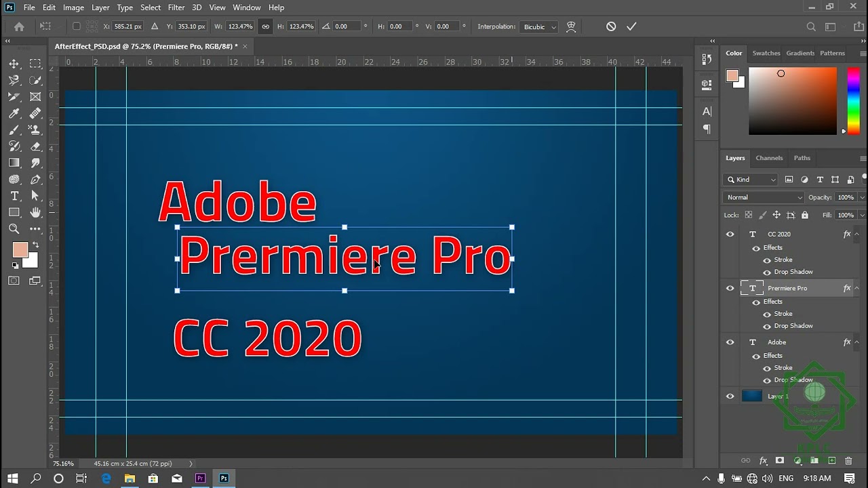Select the Zoom tool
The height and width of the screenshot is (488, 868).
click(14, 229)
